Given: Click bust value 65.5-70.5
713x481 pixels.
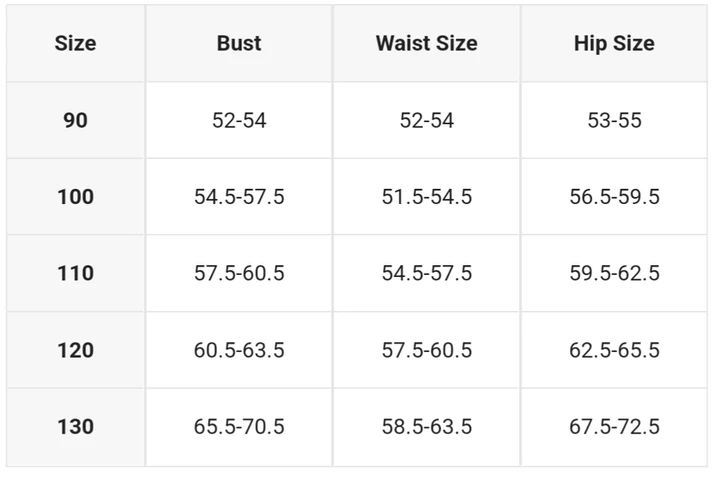Looking at the screenshot, I should [x=239, y=426].
